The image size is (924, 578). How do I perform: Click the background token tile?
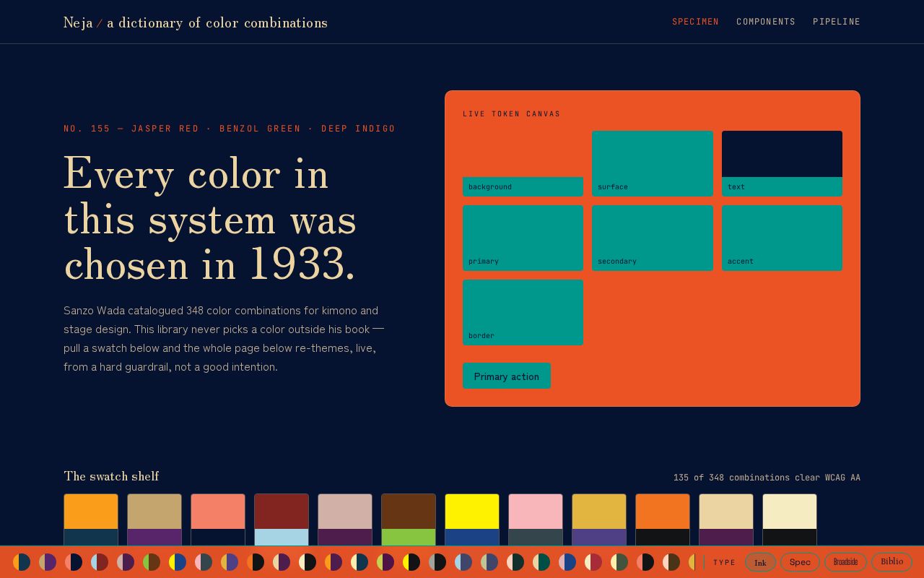523,163
